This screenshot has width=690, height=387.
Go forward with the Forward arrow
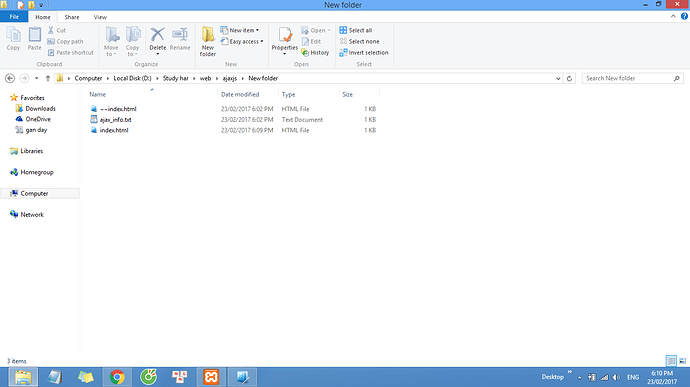pos(24,78)
